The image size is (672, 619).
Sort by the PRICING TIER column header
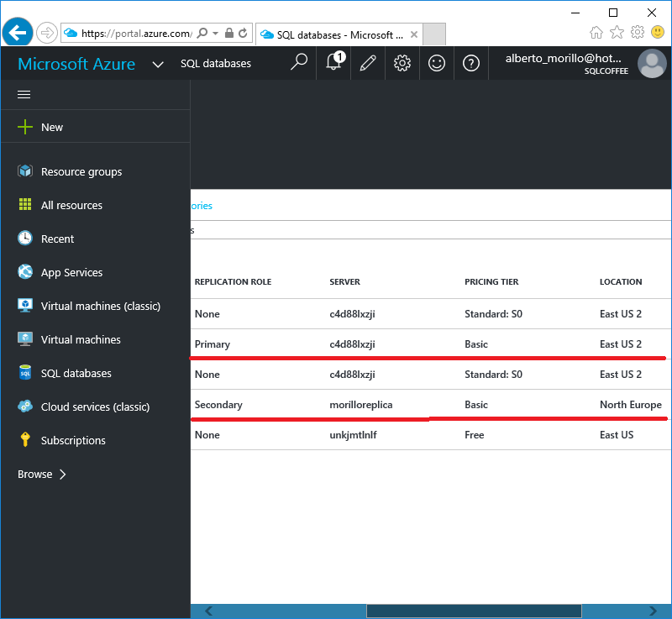491,282
